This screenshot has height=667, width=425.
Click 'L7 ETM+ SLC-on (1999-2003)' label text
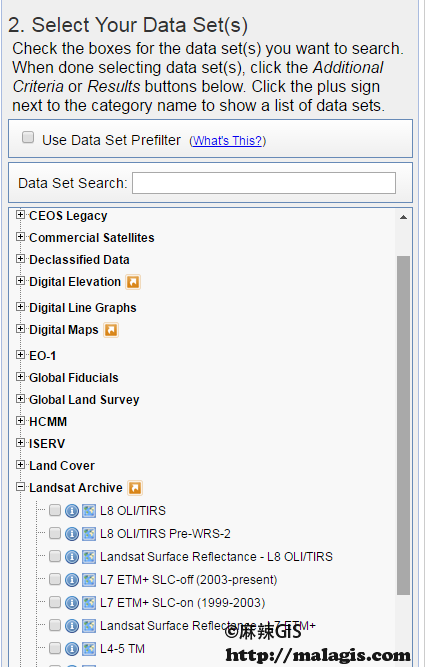[183, 603]
